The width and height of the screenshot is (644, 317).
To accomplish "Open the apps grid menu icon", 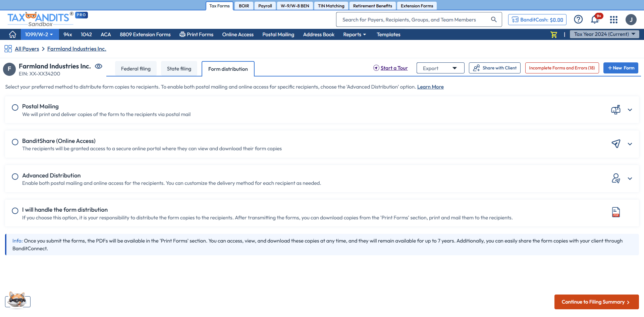I will click(x=614, y=19).
